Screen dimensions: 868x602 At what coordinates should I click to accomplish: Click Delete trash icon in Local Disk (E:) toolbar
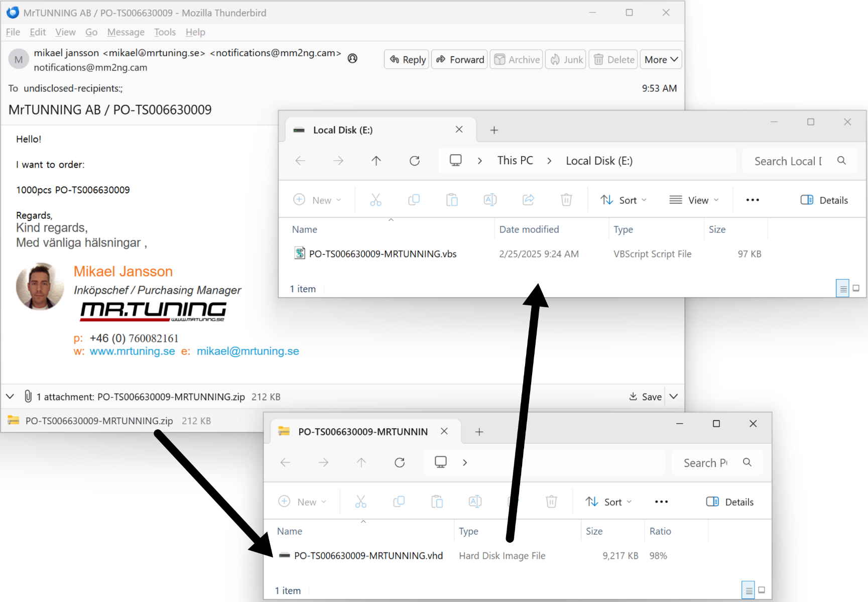pos(566,200)
